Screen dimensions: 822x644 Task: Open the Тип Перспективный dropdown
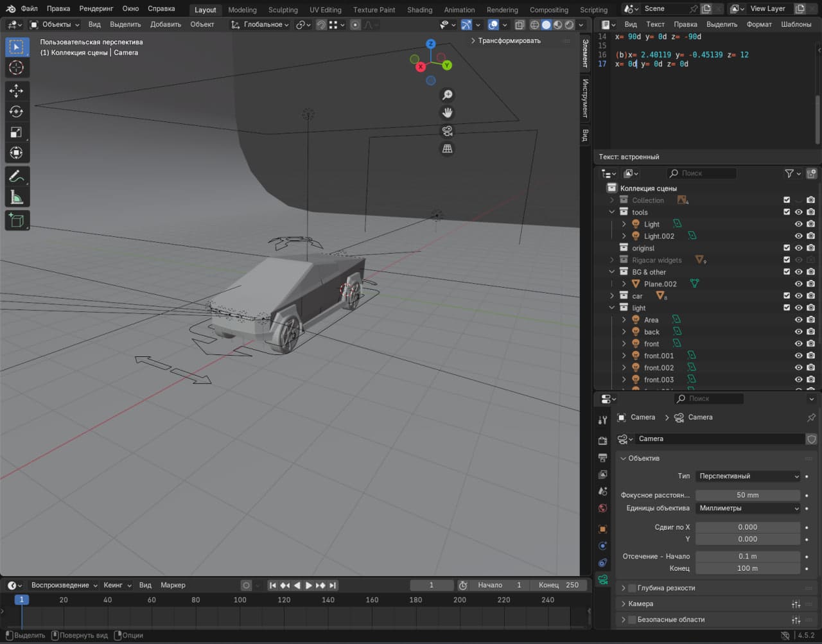[748, 476]
